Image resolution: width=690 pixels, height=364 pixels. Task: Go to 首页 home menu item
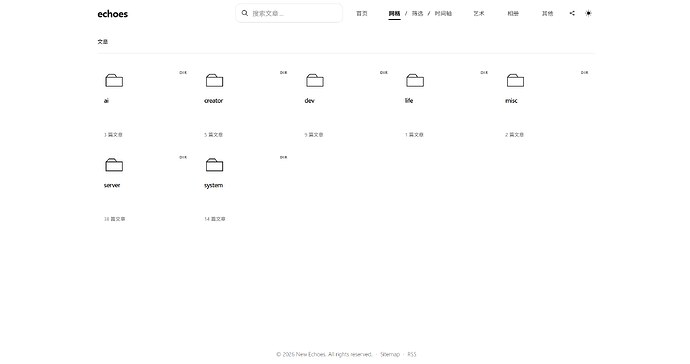click(362, 14)
